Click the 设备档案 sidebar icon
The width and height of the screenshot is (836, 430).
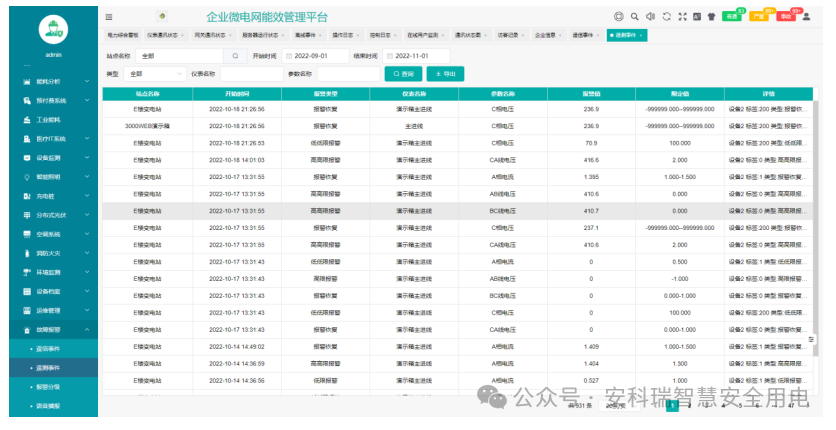coord(27,291)
